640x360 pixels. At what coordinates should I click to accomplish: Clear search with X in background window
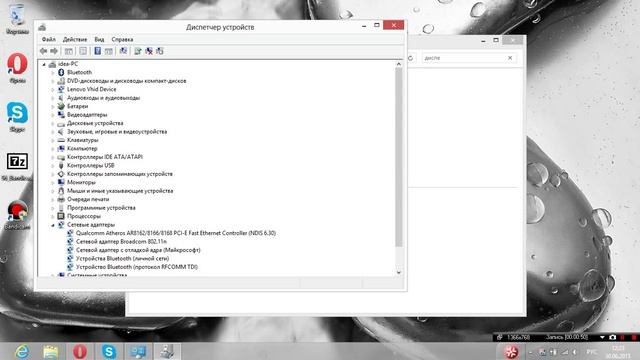click(x=510, y=58)
